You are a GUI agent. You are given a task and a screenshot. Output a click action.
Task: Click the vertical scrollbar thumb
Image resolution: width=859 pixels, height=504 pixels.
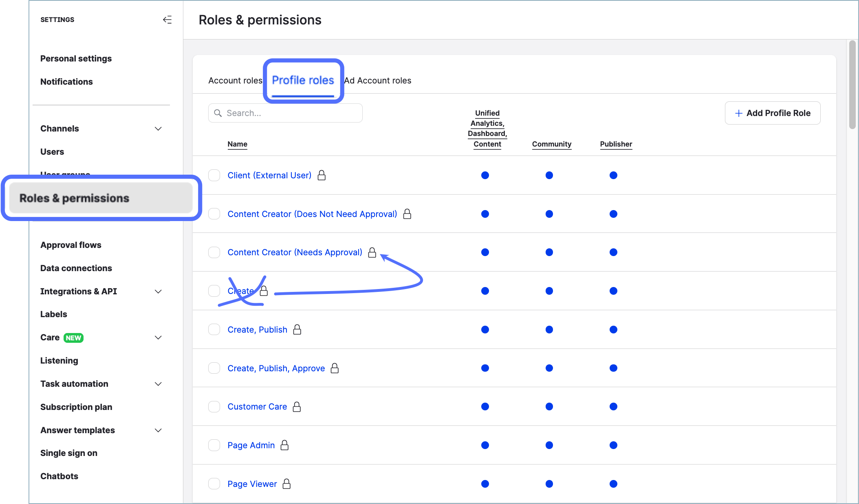tap(852, 85)
